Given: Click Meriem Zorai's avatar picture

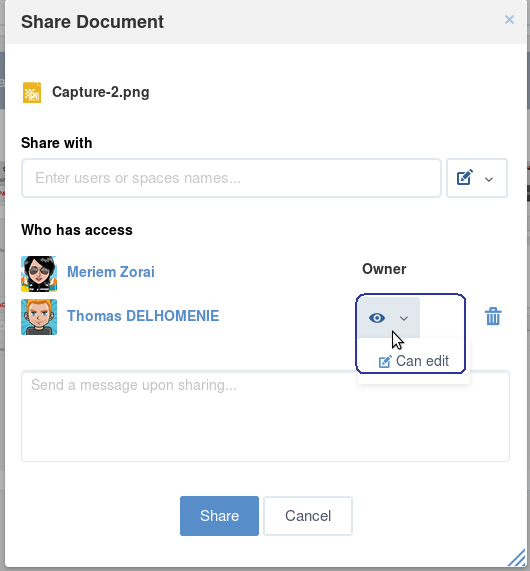Looking at the screenshot, I should click(39, 274).
